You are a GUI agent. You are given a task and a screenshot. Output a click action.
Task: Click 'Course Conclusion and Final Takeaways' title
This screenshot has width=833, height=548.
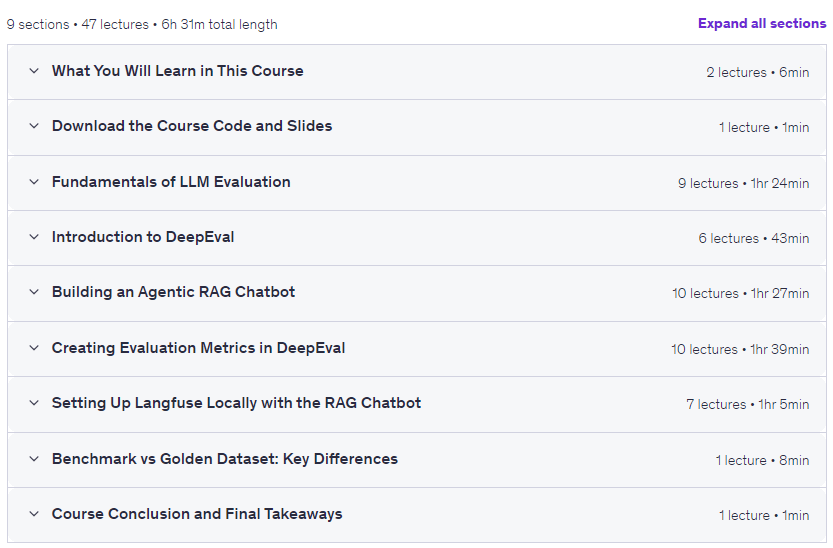click(197, 514)
